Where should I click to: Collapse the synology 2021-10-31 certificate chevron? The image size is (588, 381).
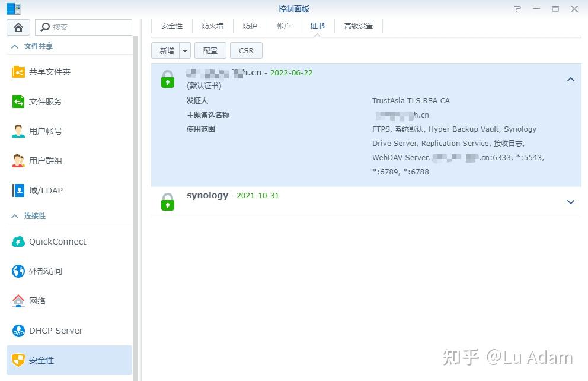tap(570, 202)
